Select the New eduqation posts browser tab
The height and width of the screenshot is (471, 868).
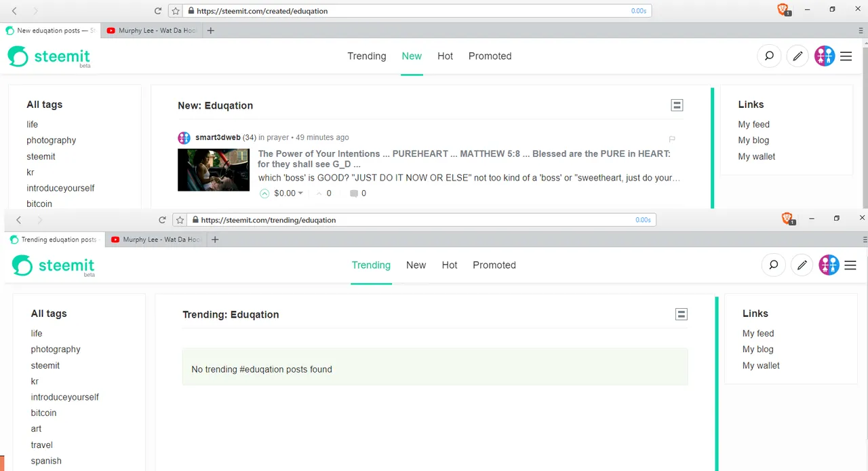pyautogui.click(x=51, y=31)
